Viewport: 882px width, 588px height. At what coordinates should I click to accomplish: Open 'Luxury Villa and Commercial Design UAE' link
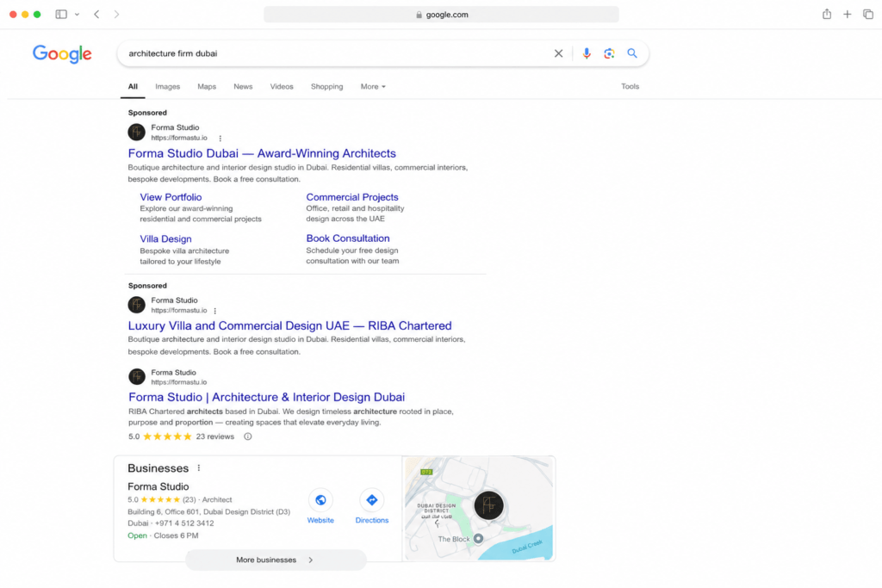click(x=289, y=326)
